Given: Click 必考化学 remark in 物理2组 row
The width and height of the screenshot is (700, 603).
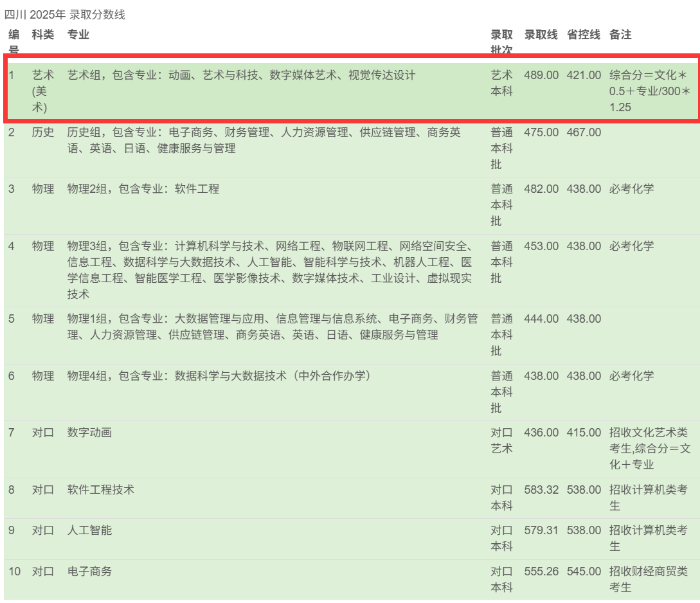Looking at the screenshot, I should click(x=632, y=189).
